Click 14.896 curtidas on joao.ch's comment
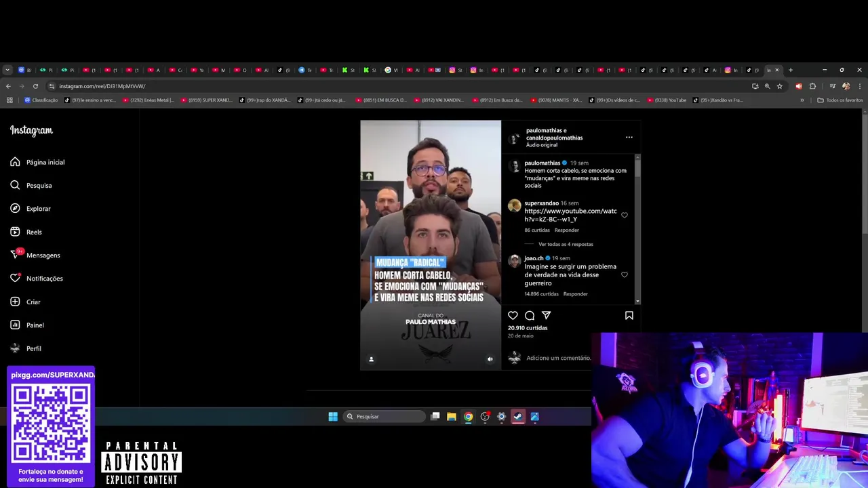Screen dimensions: 868x488 click(541, 293)
